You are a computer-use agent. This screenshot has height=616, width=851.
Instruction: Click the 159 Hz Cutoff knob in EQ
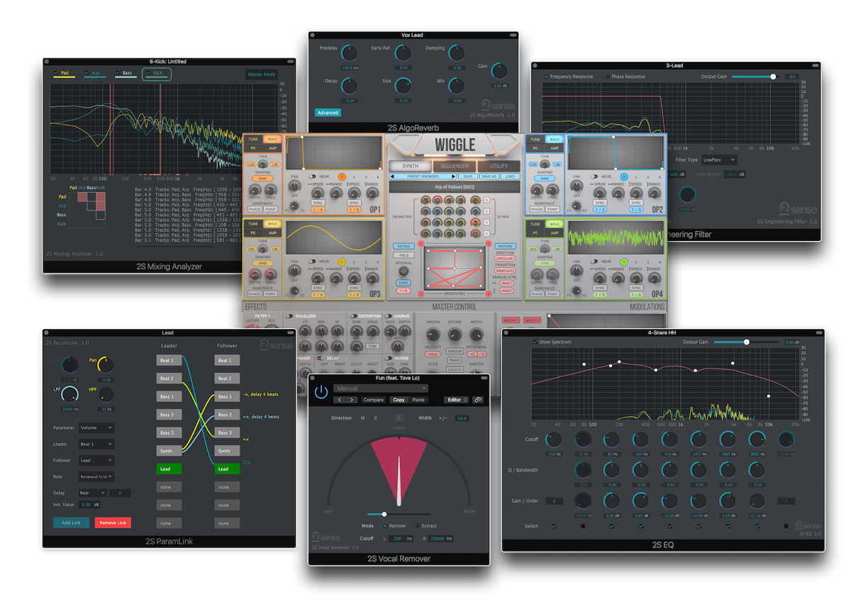coord(552,439)
